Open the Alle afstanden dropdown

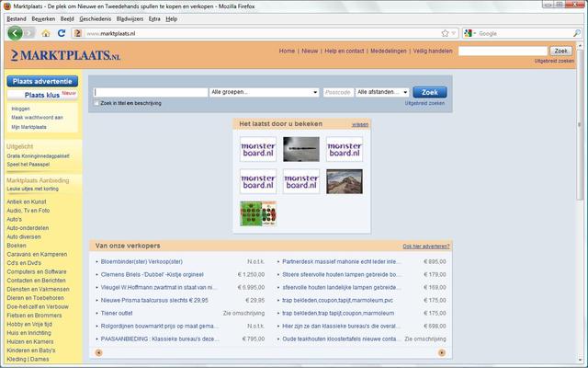pyautogui.click(x=380, y=92)
